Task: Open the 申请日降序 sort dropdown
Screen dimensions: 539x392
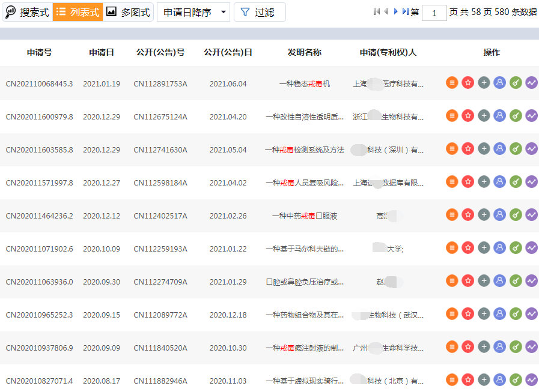Action: (x=188, y=12)
